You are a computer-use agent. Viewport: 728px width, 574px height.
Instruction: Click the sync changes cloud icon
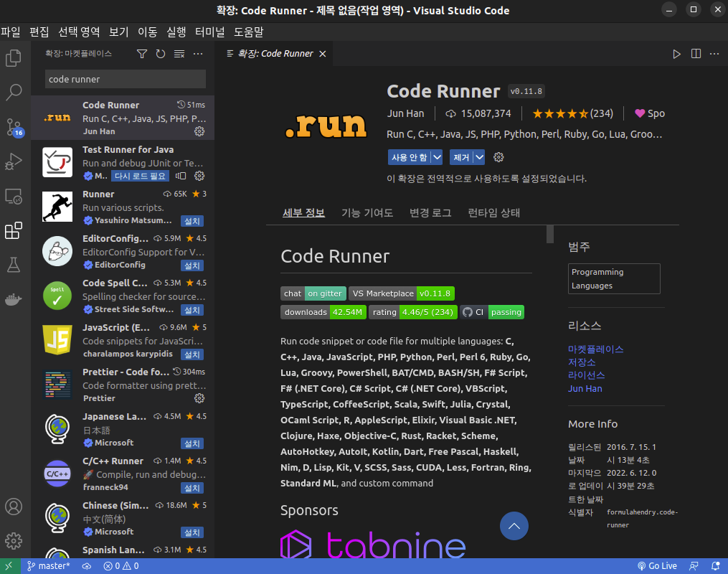pos(87,565)
